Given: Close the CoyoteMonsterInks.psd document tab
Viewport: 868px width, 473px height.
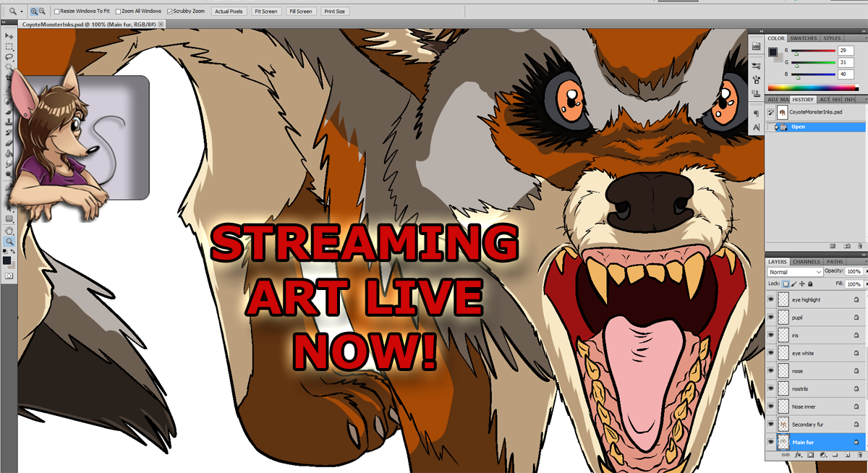Looking at the screenshot, I should [x=161, y=24].
